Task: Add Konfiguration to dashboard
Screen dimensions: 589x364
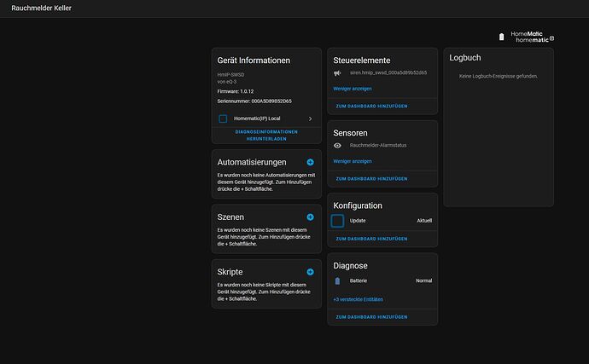Action: 371,239
